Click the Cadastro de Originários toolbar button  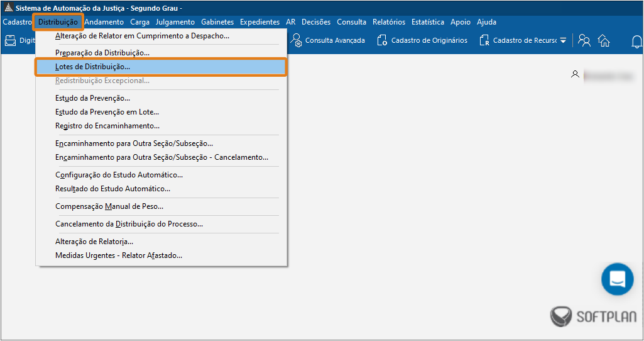422,40
